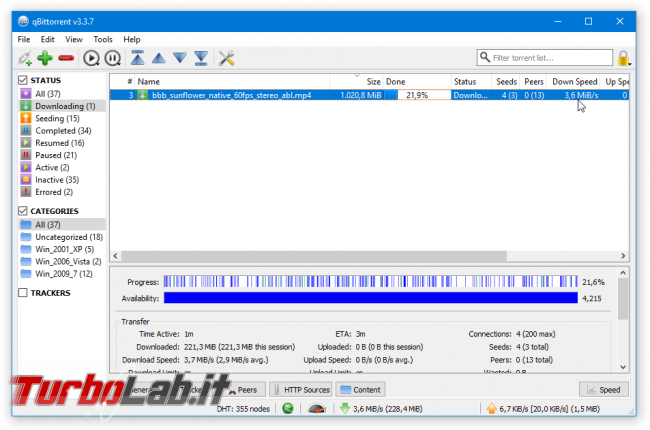Select the Paused (21) filter
Image resolution: width=650 pixels, height=430 pixels.
coord(62,155)
